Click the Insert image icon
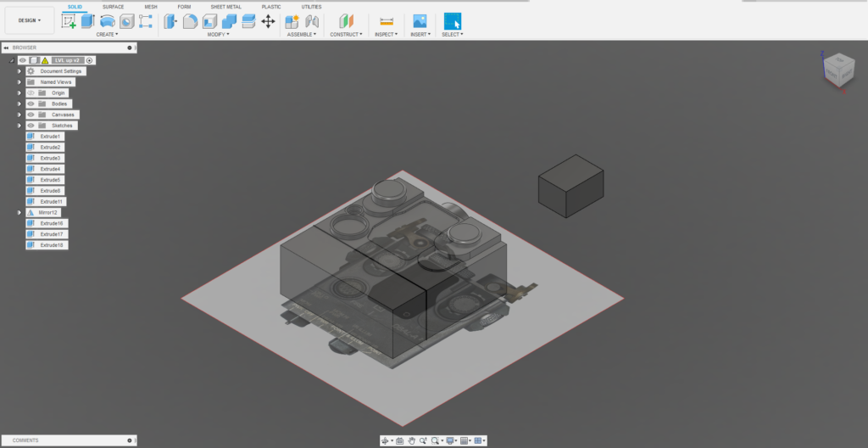The width and height of the screenshot is (868, 448). pyautogui.click(x=419, y=21)
